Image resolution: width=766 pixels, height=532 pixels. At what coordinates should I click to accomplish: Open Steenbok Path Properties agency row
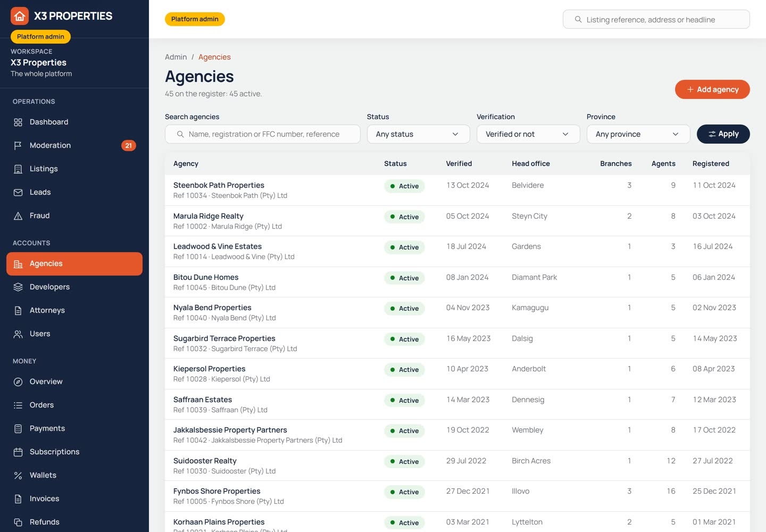click(x=457, y=190)
